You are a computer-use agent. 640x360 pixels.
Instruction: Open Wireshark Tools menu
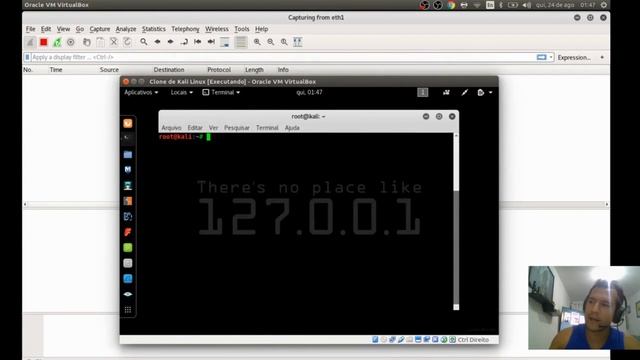242,29
